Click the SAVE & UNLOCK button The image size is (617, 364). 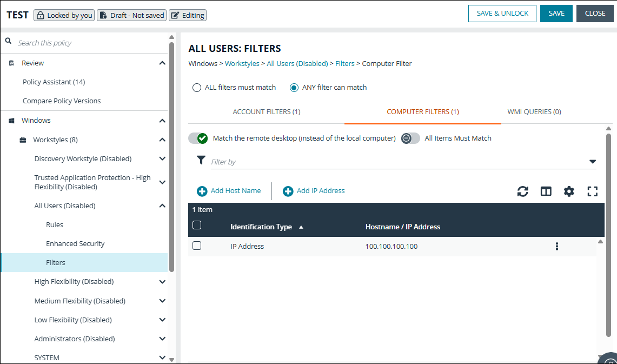(502, 14)
